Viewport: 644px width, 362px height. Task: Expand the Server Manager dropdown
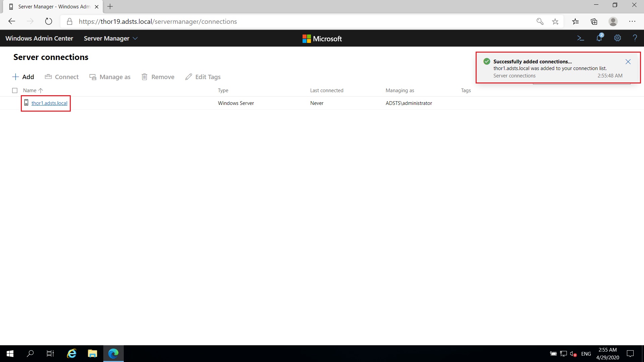tap(111, 38)
